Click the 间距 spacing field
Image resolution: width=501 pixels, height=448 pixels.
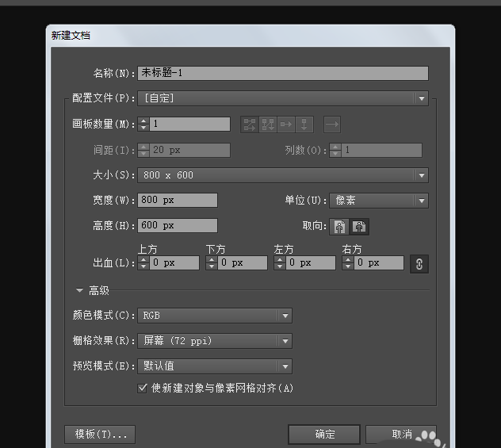tap(189, 150)
